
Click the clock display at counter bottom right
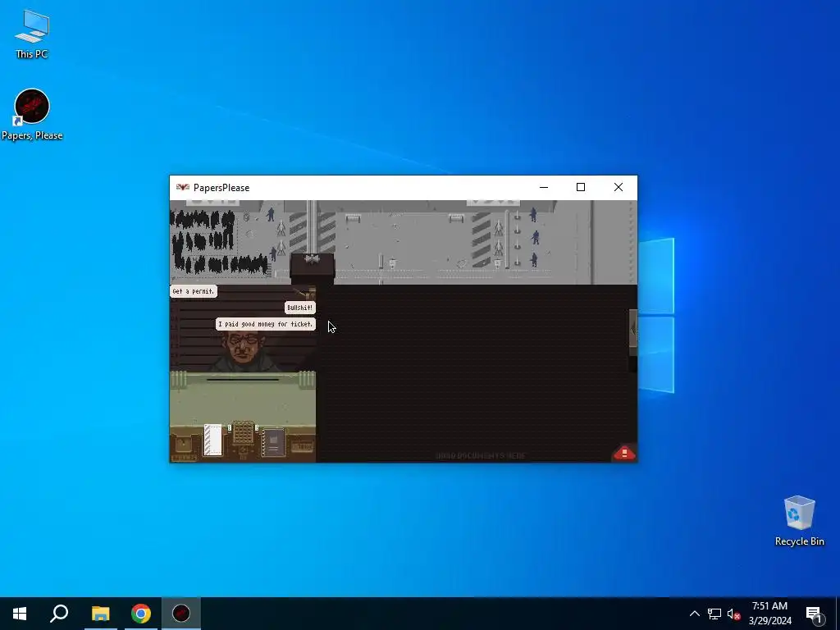(x=302, y=445)
